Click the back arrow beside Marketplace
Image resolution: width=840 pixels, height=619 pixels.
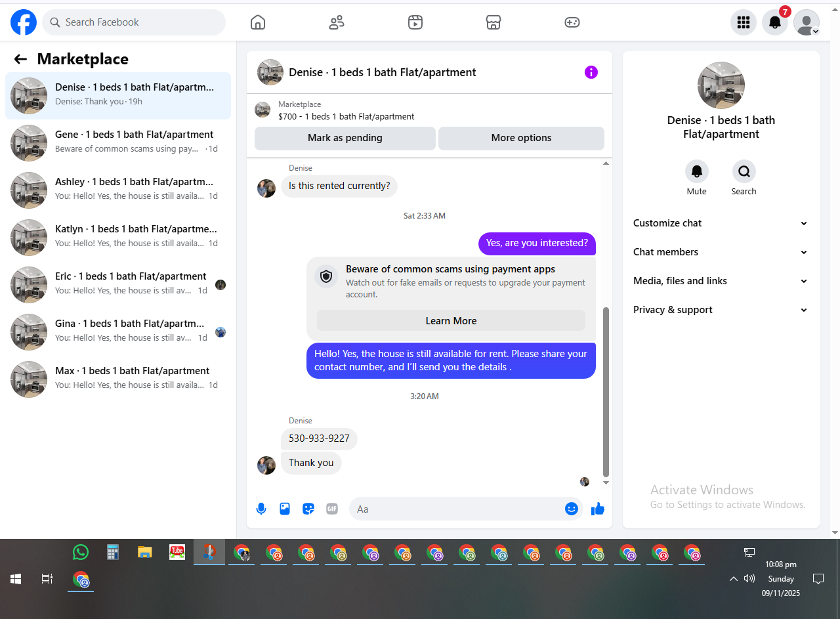[20, 59]
